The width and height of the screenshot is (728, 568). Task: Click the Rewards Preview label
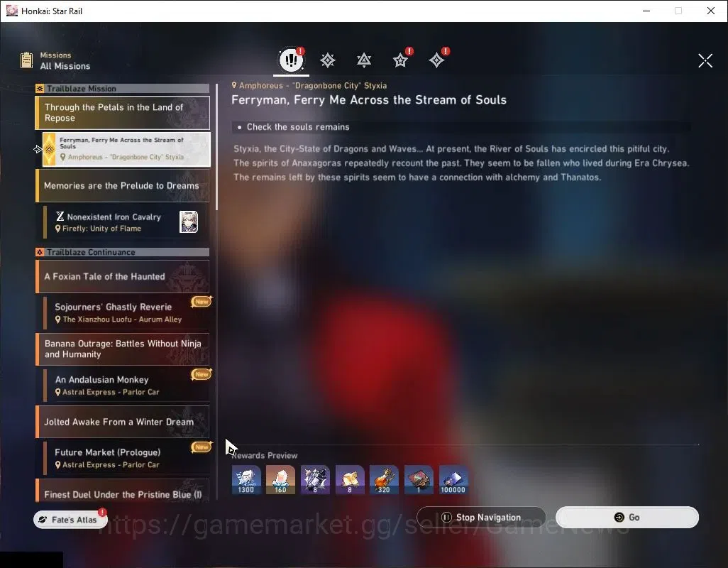tap(265, 455)
